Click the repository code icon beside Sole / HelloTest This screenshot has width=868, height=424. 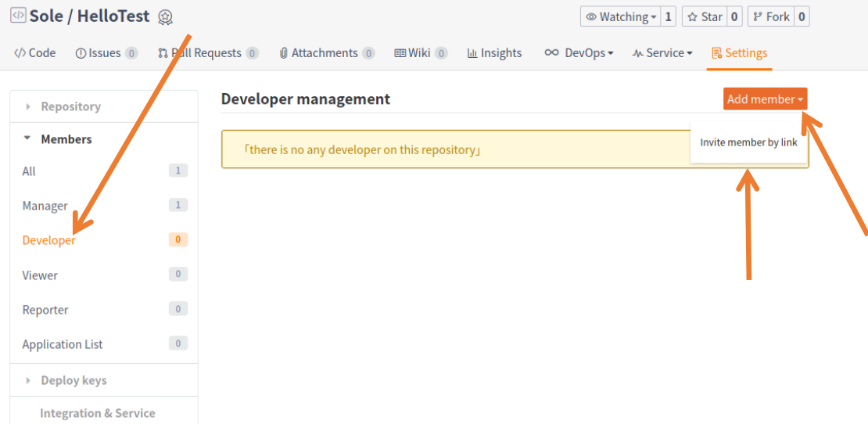18,16
